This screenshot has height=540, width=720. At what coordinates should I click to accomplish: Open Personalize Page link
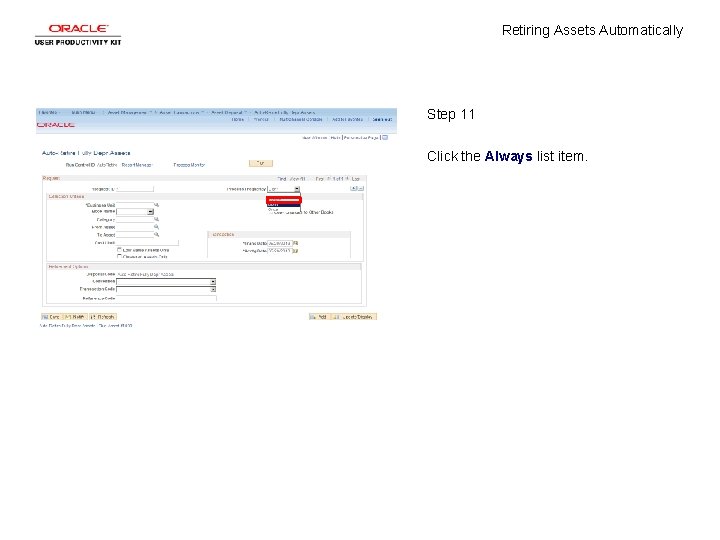click(361, 138)
